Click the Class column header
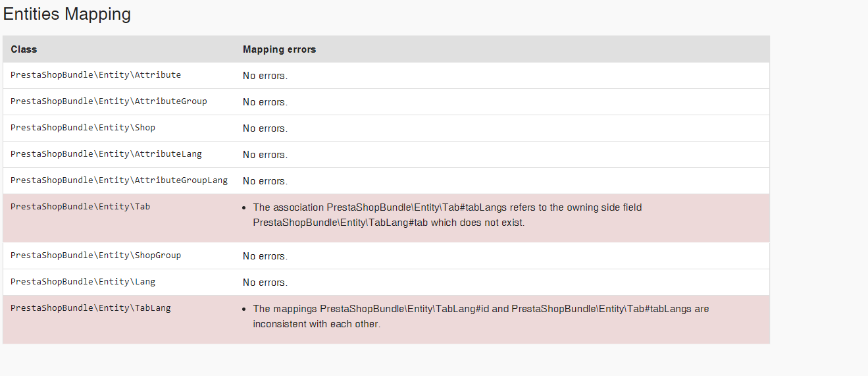This screenshot has width=868, height=376. point(24,49)
